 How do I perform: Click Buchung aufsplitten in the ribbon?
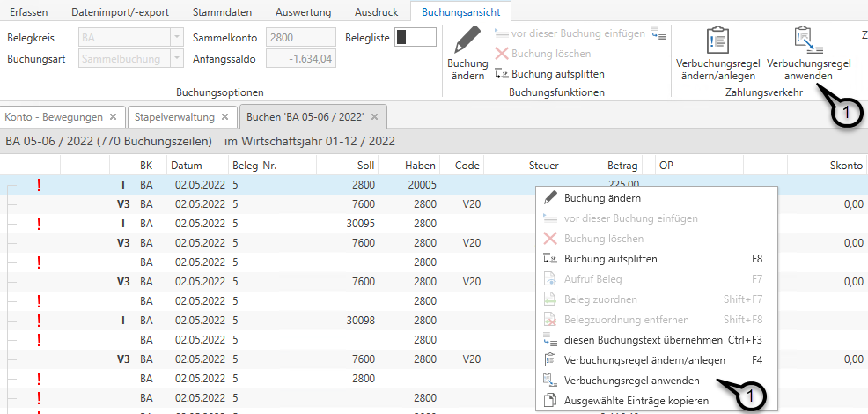tap(550, 74)
